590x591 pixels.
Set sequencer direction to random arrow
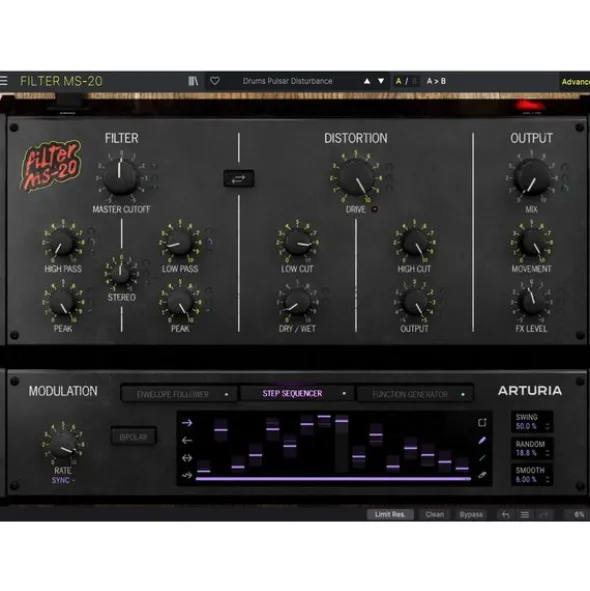[187, 475]
